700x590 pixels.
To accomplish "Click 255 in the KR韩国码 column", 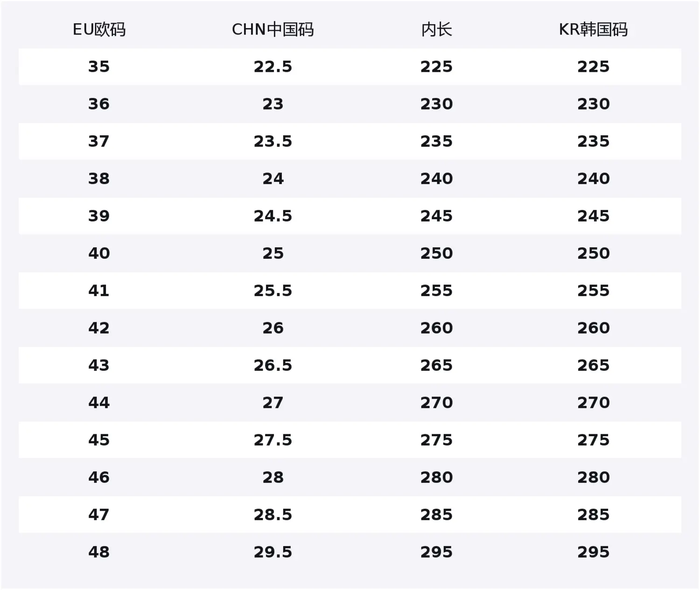I will click(x=593, y=291).
